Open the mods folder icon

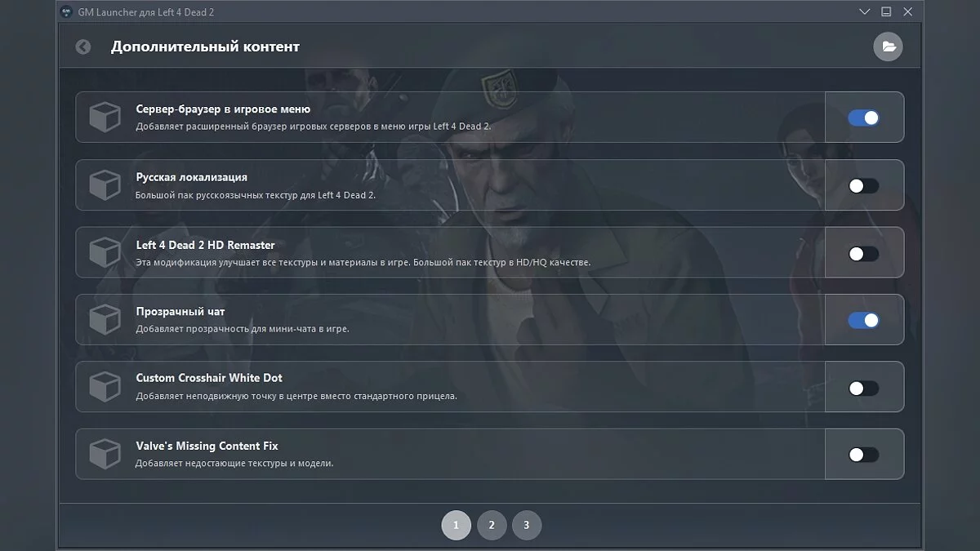pos(887,47)
